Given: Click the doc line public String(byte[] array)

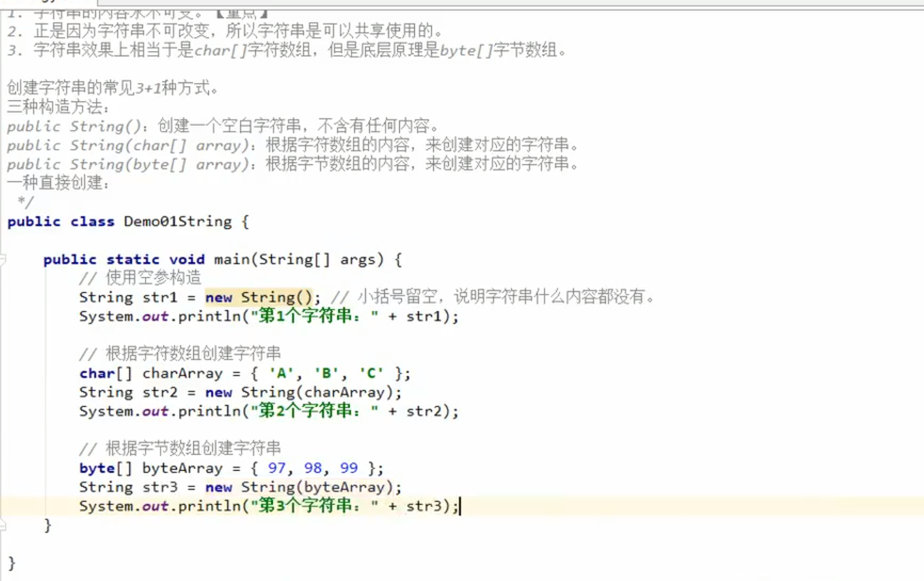Looking at the screenshot, I should [x=293, y=165].
